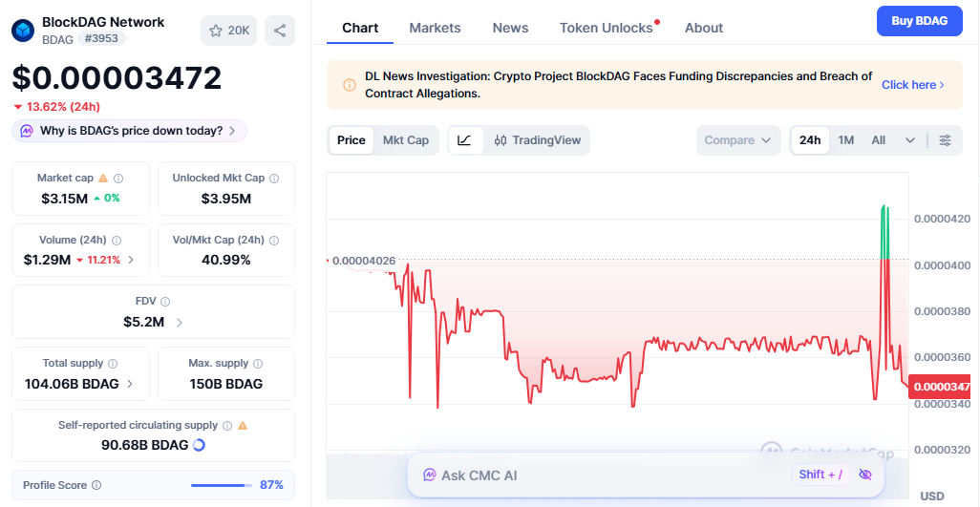This screenshot has height=507, width=980.
Task: Click the Ask CMC AI input field
Action: [646, 475]
